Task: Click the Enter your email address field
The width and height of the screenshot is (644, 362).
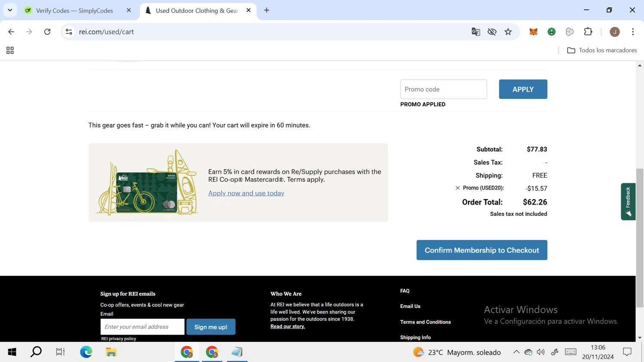Action: tap(143, 327)
